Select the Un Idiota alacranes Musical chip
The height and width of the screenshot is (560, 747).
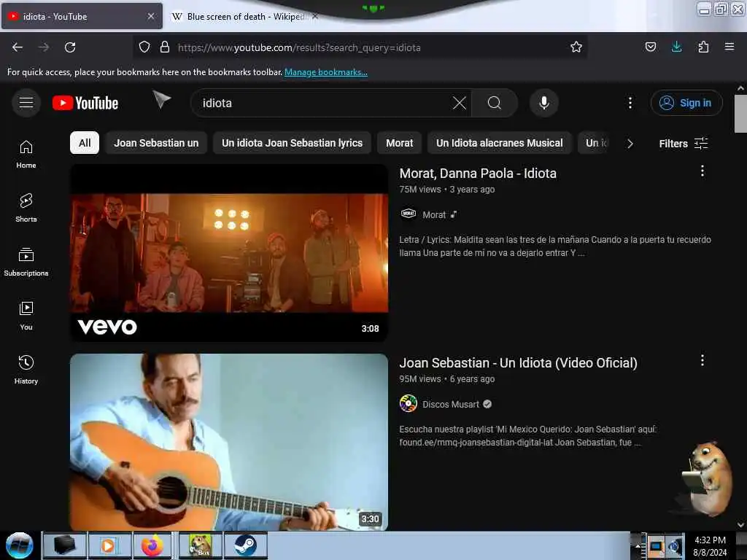(499, 143)
